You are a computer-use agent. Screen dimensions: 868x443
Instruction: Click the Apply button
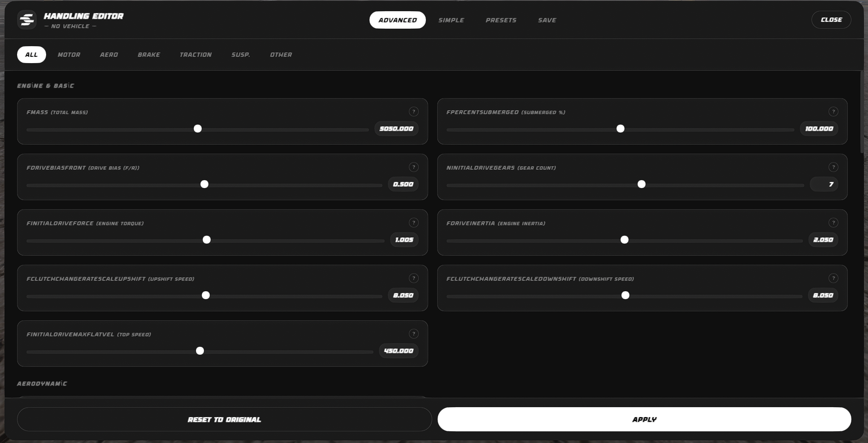(644, 419)
